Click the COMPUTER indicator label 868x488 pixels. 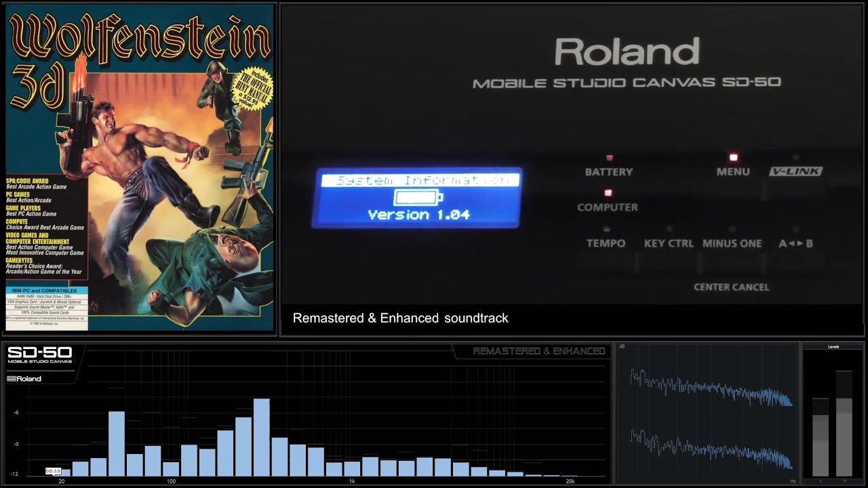[608, 207]
